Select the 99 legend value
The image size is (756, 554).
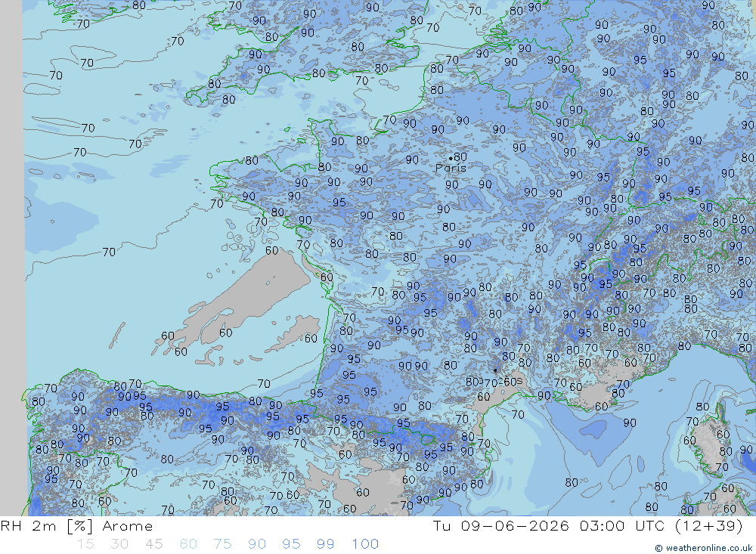tap(325, 544)
